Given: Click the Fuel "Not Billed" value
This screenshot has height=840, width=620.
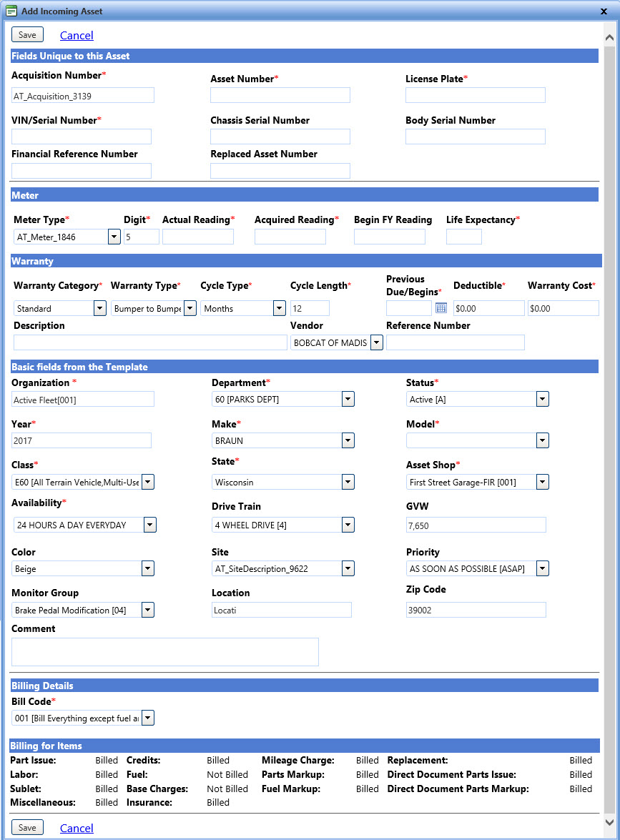Looking at the screenshot, I should 227,774.
